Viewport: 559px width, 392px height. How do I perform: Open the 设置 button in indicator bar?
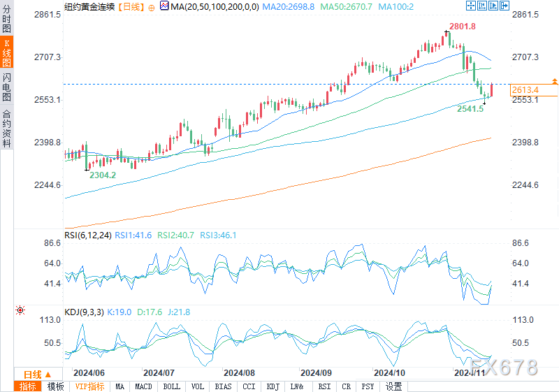(x=394, y=386)
